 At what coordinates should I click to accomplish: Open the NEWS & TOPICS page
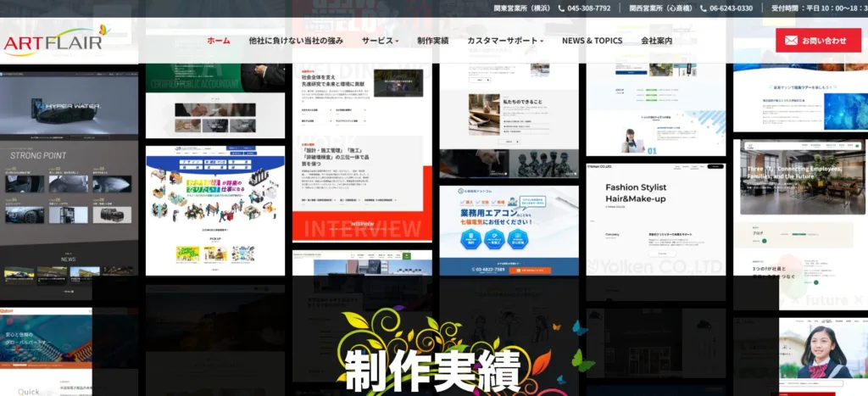(592, 41)
